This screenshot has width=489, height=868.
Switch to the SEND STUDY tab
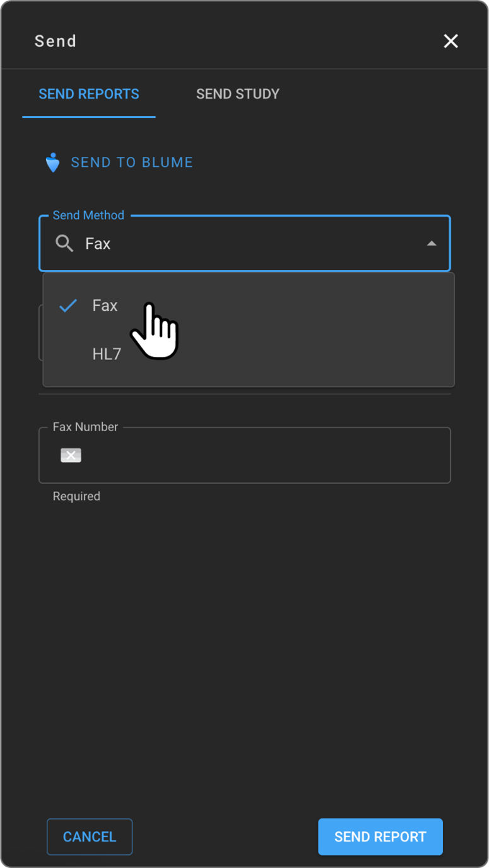pos(237,94)
